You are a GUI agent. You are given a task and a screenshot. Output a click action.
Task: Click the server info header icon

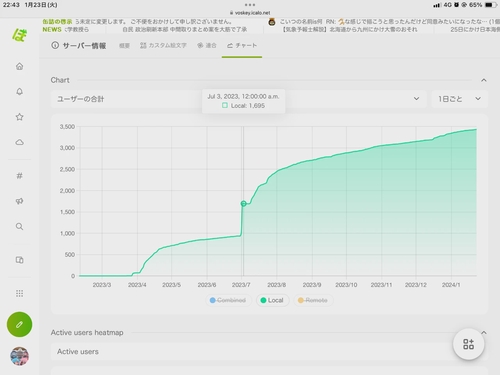55,45
